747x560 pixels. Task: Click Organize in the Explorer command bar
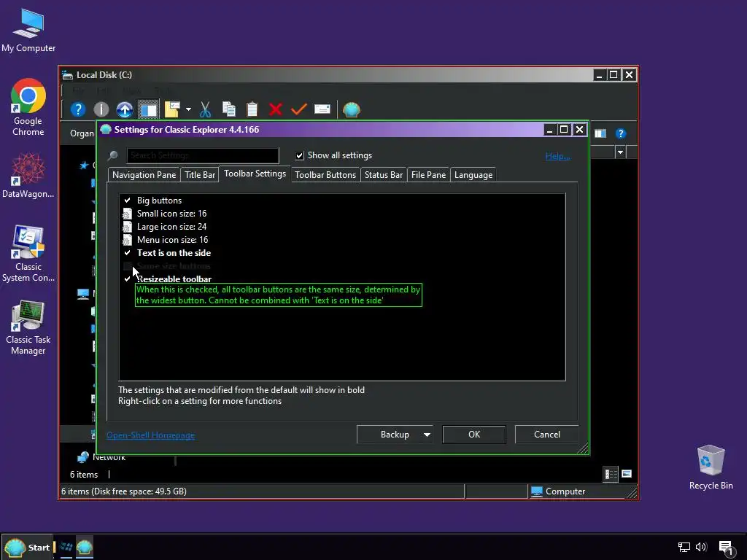click(x=82, y=133)
